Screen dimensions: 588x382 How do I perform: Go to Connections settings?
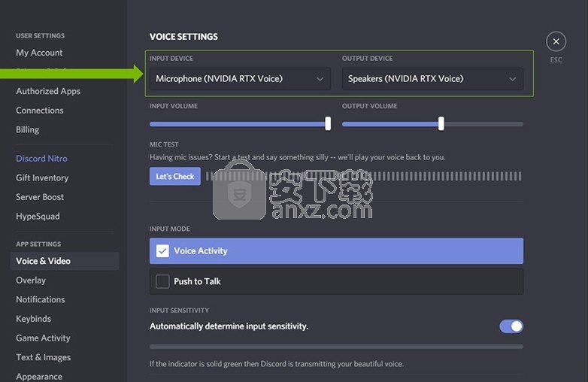pos(39,111)
